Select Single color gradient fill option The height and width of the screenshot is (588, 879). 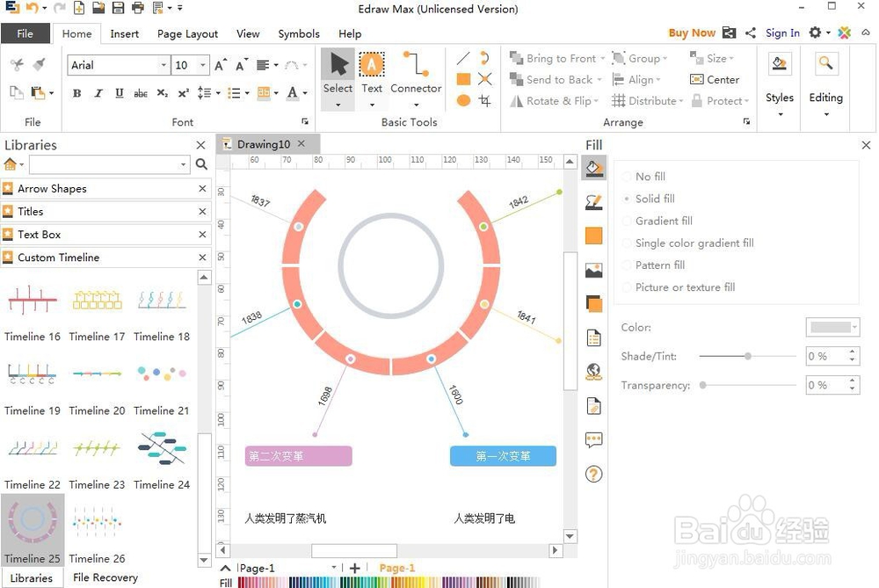click(688, 243)
